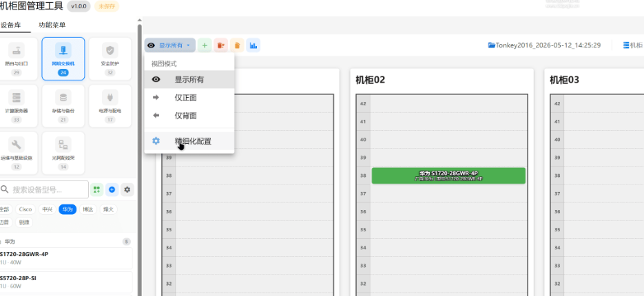The width and height of the screenshot is (644, 296).
Task: Select 仅正面 front-only view option
Action: tap(189, 98)
